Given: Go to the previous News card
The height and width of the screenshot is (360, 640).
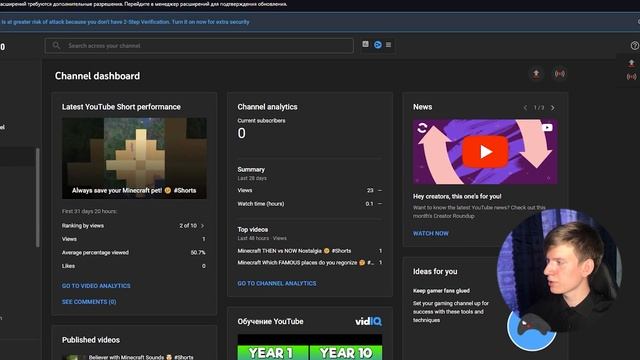Looking at the screenshot, I should (x=525, y=108).
